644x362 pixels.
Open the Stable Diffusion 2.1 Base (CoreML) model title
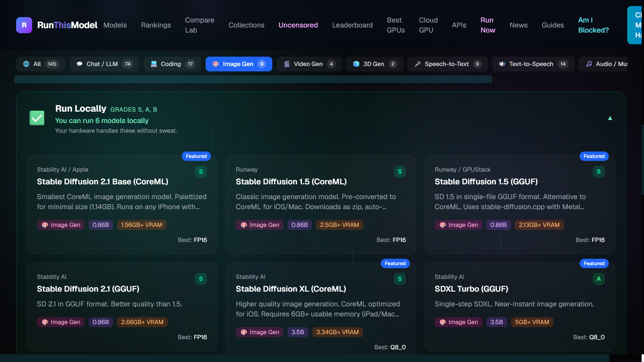coord(103,182)
